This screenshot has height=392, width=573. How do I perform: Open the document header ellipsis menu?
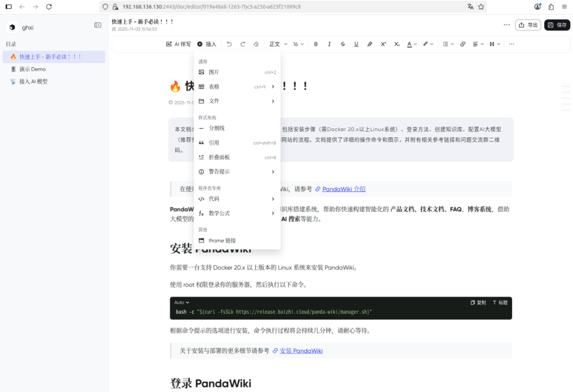coord(507,25)
